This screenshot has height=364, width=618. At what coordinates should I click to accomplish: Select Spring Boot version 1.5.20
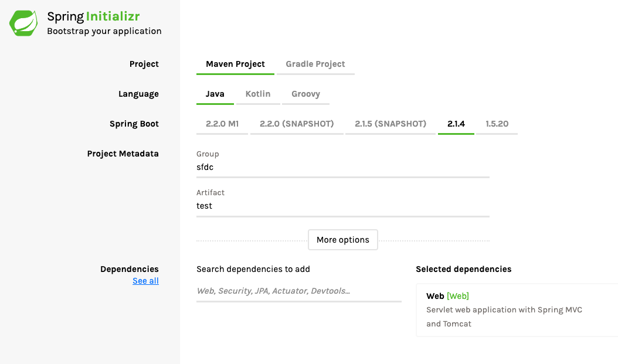(497, 124)
